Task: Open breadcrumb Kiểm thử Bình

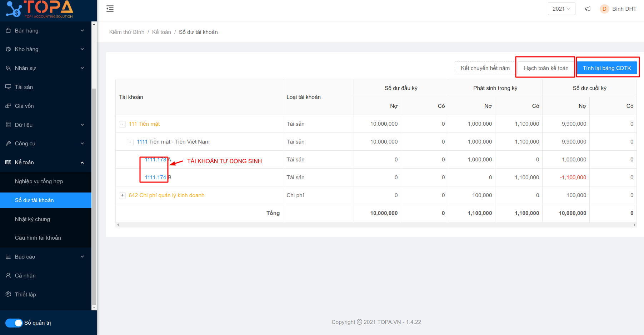Action: pyautogui.click(x=127, y=32)
